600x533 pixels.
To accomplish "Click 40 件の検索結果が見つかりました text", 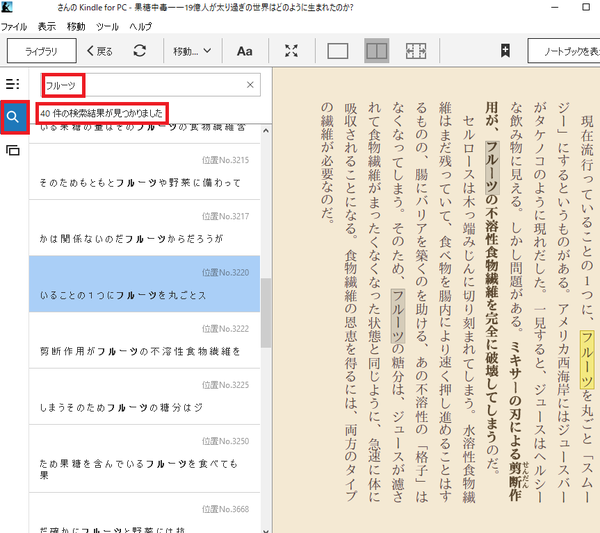I will tap(101, 113).
